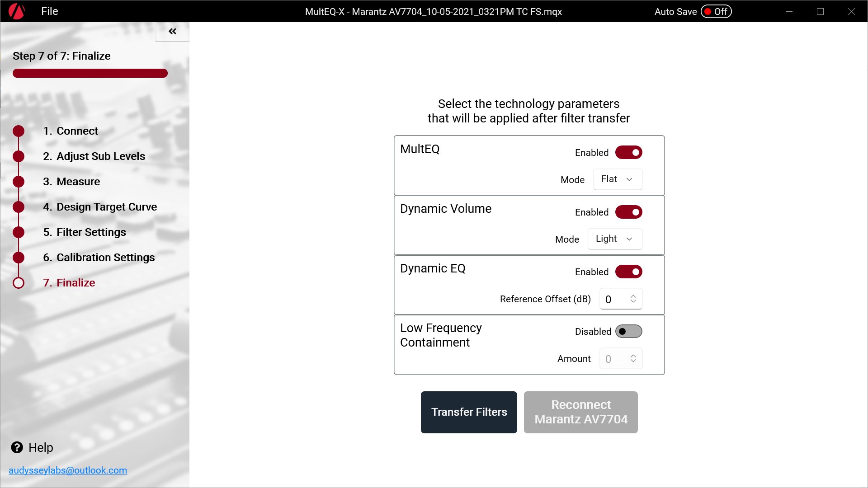Turn off Dynamic Volume toggle
Image resolution: width=868 pixels, height=488 pixels.
pyautogui.click(x=628, y=212)
